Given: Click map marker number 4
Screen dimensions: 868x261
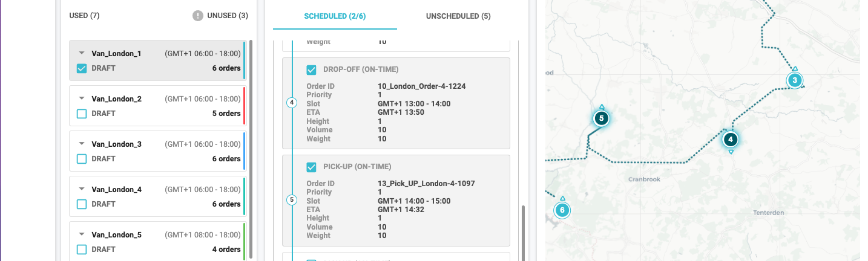Looking at the screenshot, I should coord(731,140).
